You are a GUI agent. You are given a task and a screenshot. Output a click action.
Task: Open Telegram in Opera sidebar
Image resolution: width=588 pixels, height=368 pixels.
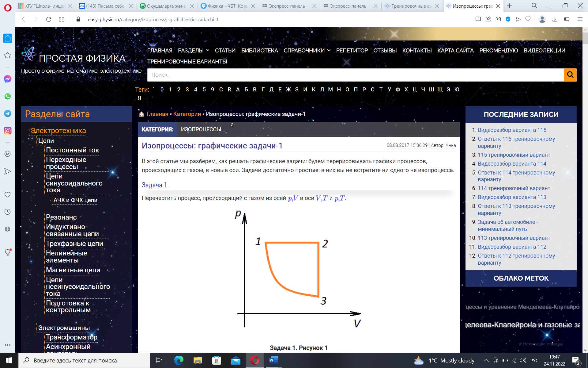coord(8,113)
